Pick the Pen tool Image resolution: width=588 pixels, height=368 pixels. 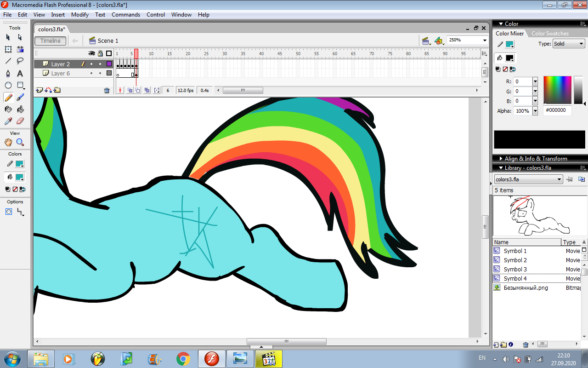point(8,73)
